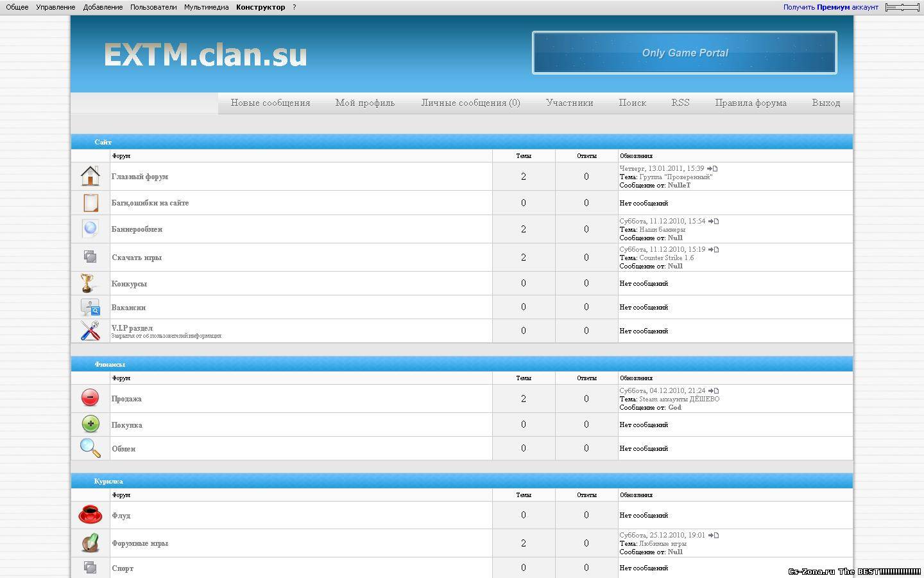Image resolution: width=924 pixels, height=578 pixels.
Task: Open Новые сообщения in forum navigation
Action: pyautogui.click(x=270, y=103)
